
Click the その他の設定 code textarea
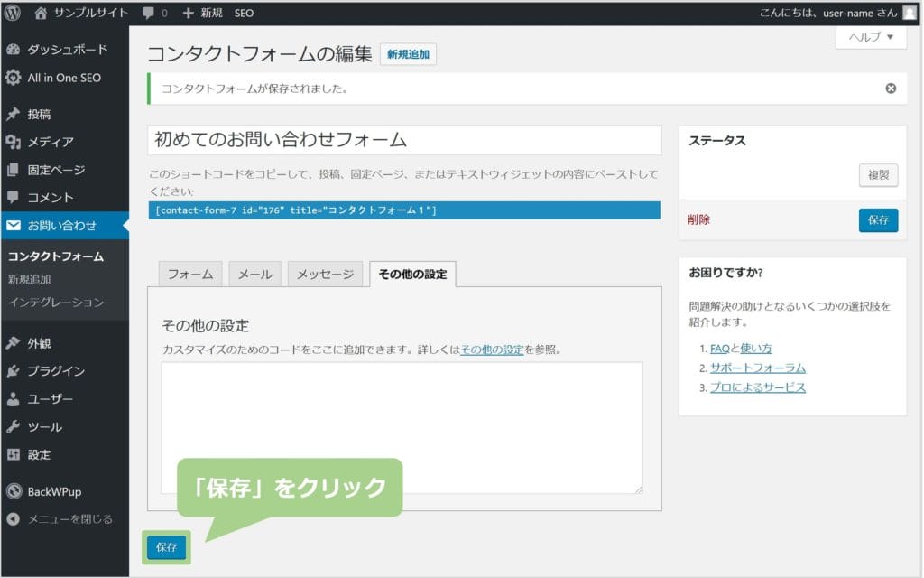click(402, 428)
